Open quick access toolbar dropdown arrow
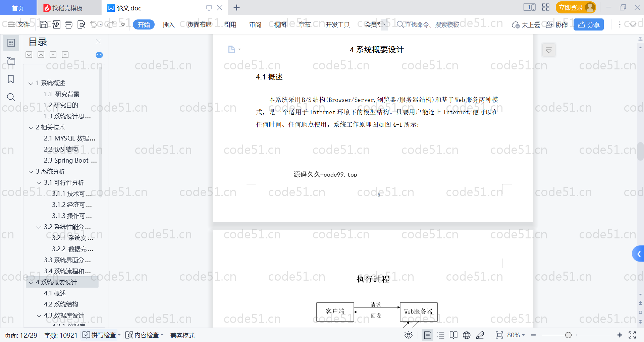The width and height of the screenshot is (644, 342). pyautogui.click(x=123, y=24)
